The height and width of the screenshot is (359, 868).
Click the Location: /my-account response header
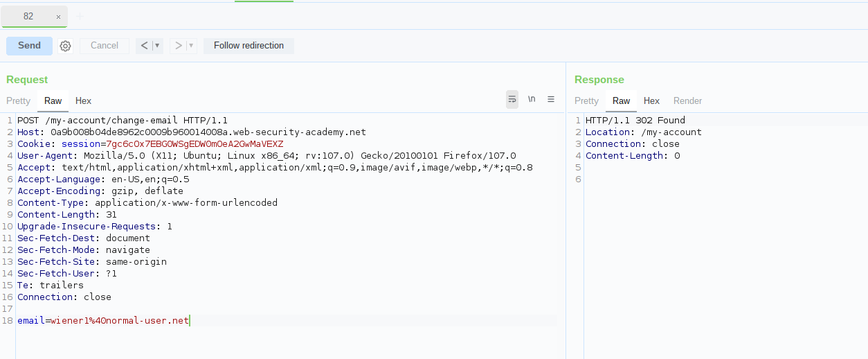(x=644, y=132)
